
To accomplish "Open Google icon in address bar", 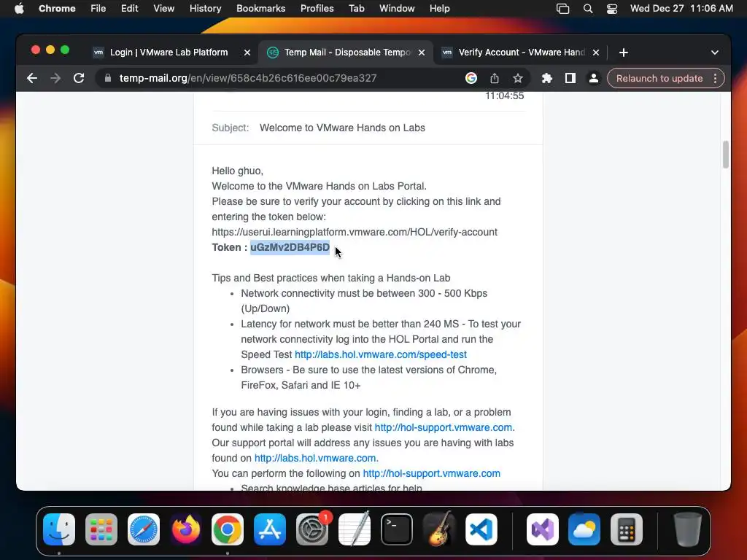I will (x=471, y=78).
